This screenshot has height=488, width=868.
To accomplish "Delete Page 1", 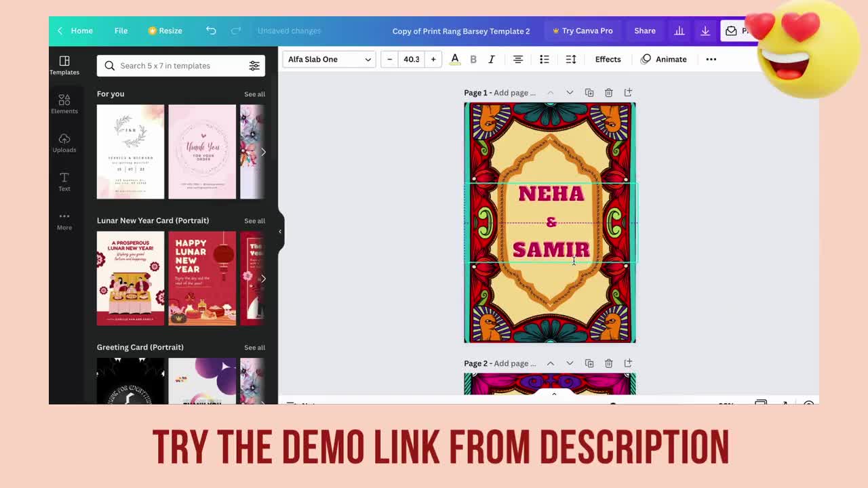I will pos(609,92).
